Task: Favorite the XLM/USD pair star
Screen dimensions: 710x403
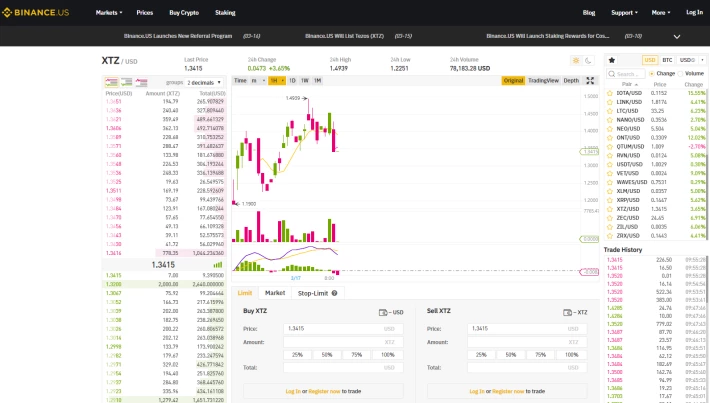Action: 610,191
